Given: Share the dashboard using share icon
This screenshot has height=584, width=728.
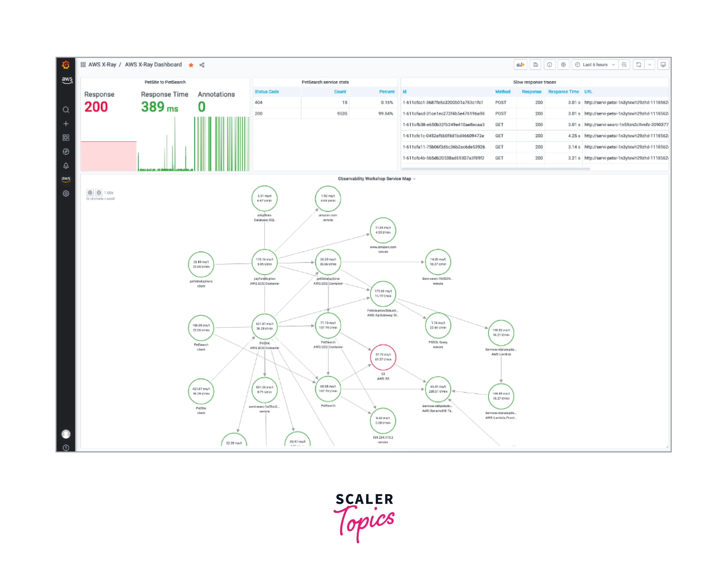Looking at the screenshot, I should click(202, 65).
